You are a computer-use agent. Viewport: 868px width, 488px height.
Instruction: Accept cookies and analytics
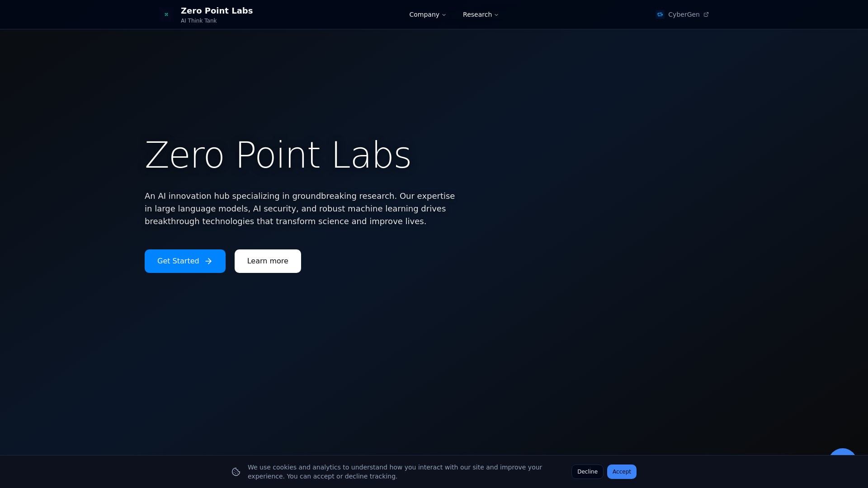click(622, 472)
